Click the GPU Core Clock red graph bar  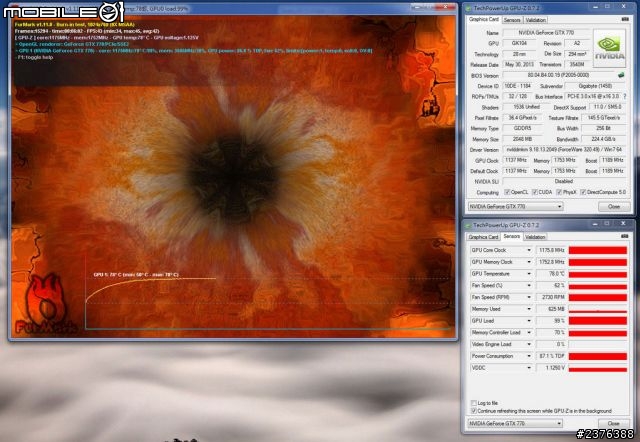(598, 250)
